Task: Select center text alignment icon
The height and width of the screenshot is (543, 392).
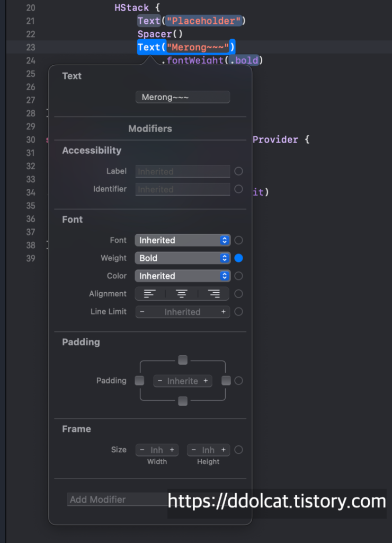Action: click(x=182, y=294)
